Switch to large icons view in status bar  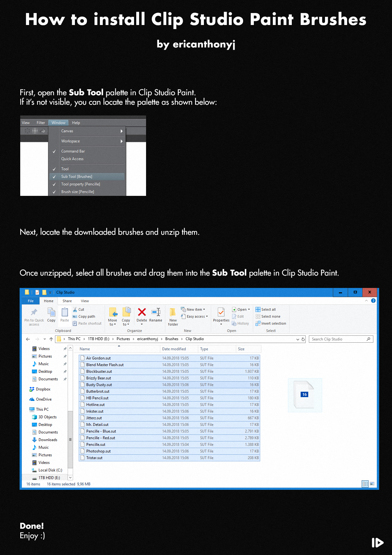tap(372, 484)
